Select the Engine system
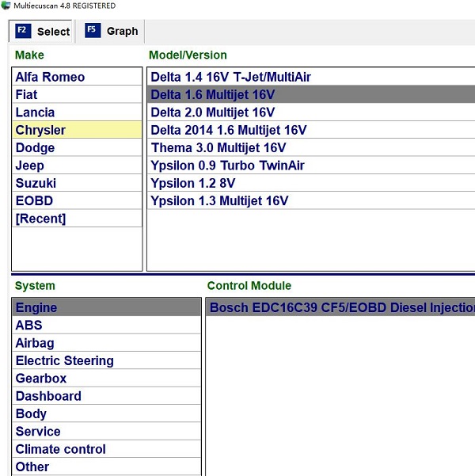This screenshot has width=475, height=476. point(107,307)
